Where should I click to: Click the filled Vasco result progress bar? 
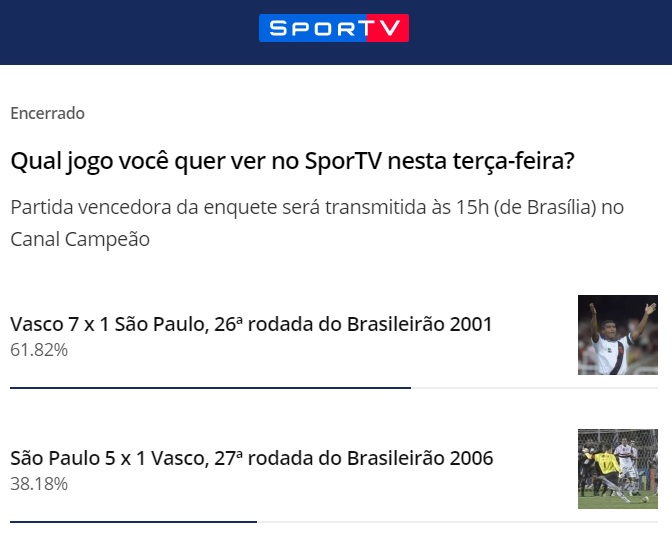pyautogui.click(x=210, y=387)
